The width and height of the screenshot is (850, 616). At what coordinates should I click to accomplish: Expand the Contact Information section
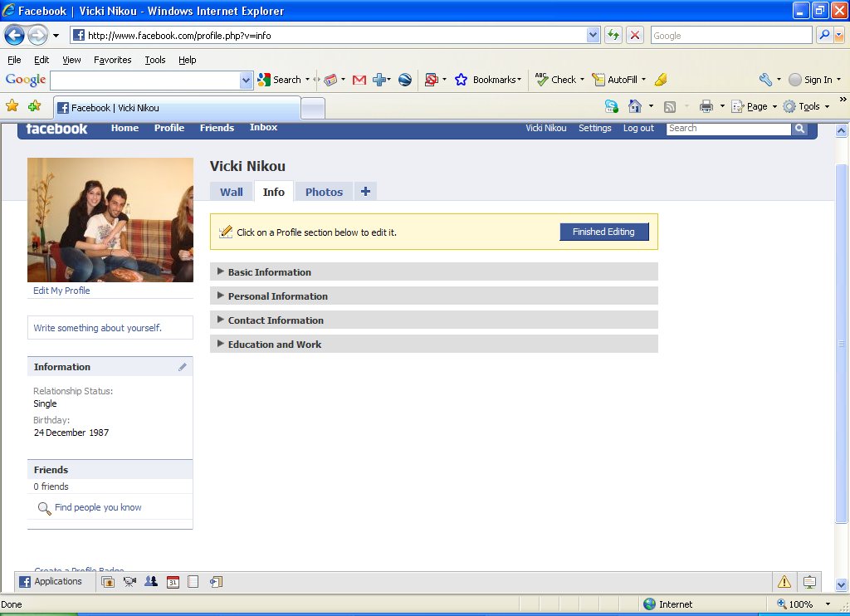point(433,320)
